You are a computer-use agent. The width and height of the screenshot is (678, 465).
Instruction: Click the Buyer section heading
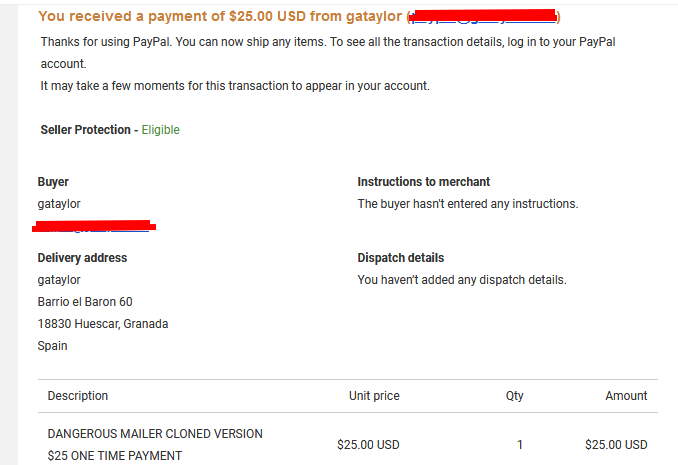pyautogui.click(x=53, y=182)
